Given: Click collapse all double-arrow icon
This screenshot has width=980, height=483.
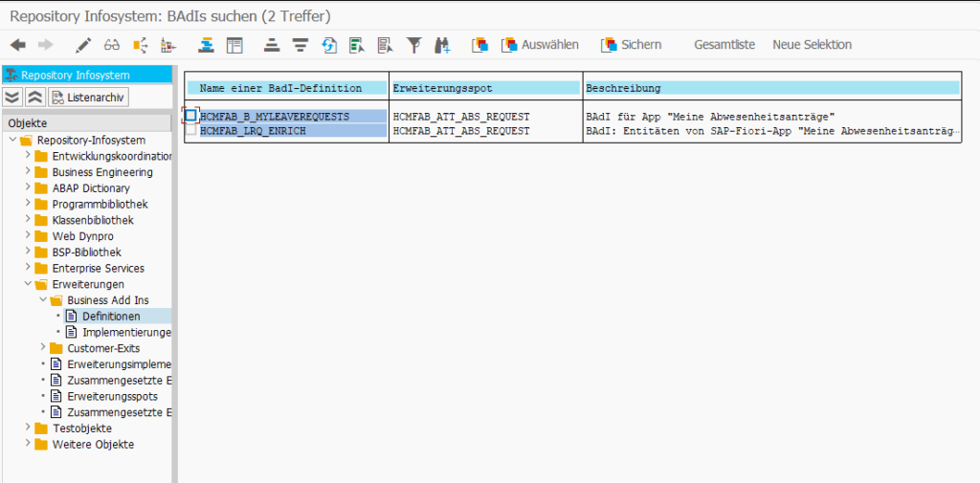Looking at the screenshot, I should pos(34,97).
